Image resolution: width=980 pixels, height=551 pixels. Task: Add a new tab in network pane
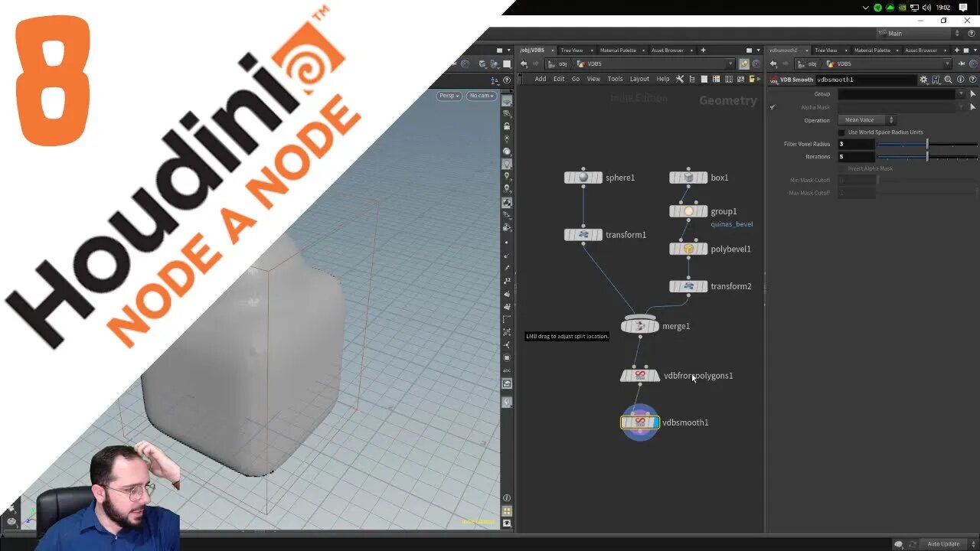[703, 51]
